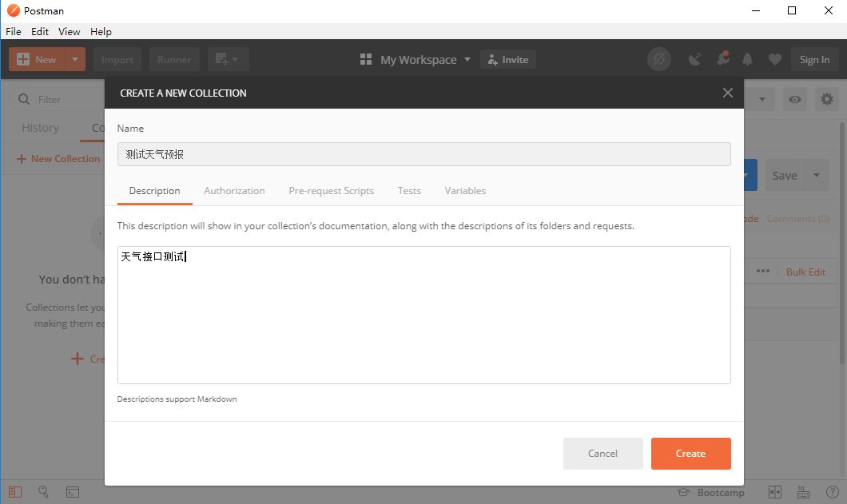Open the File menu
This screenshot has height=504, width=847.
(x=14, y=31)
